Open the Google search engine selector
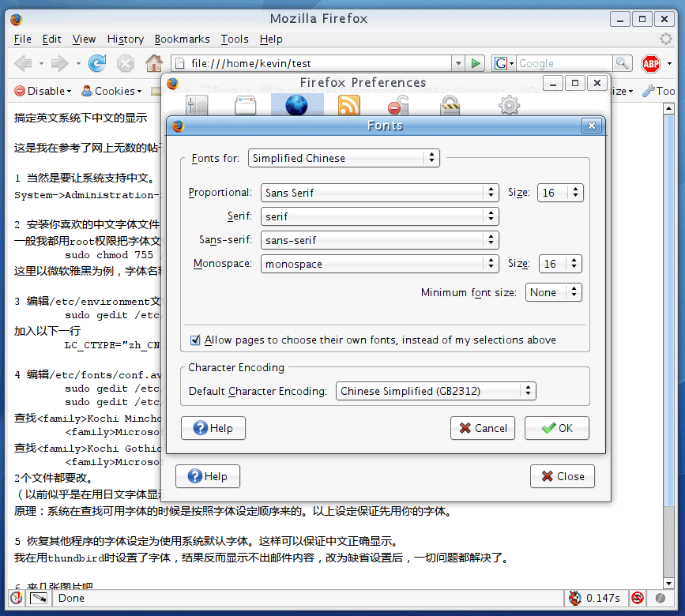 pyautogui.click(x=504, y=63)
